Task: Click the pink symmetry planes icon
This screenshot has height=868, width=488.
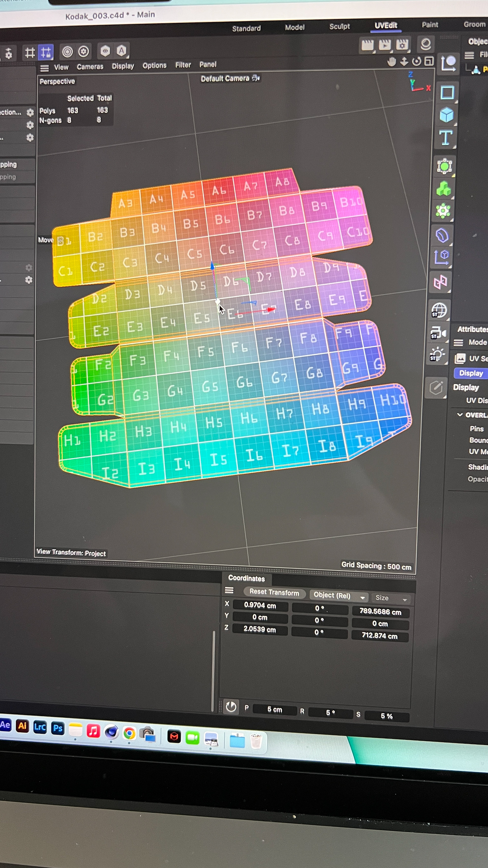Action: click(x=440, y=282)
